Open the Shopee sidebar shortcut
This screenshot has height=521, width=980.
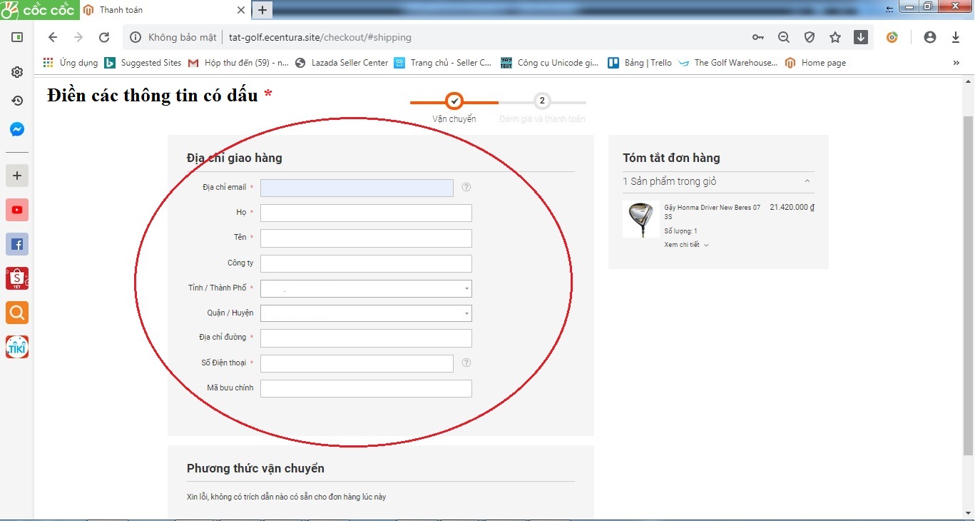17,278
